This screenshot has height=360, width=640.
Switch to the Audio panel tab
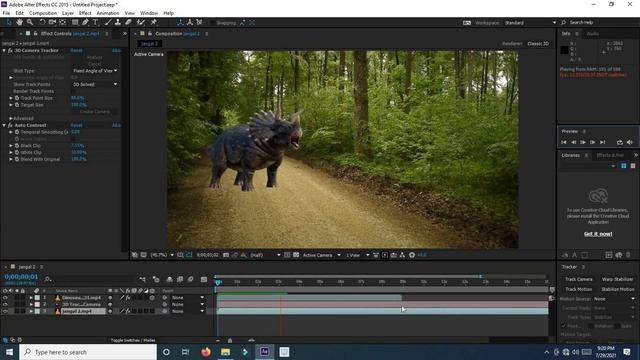pos(593,34)
